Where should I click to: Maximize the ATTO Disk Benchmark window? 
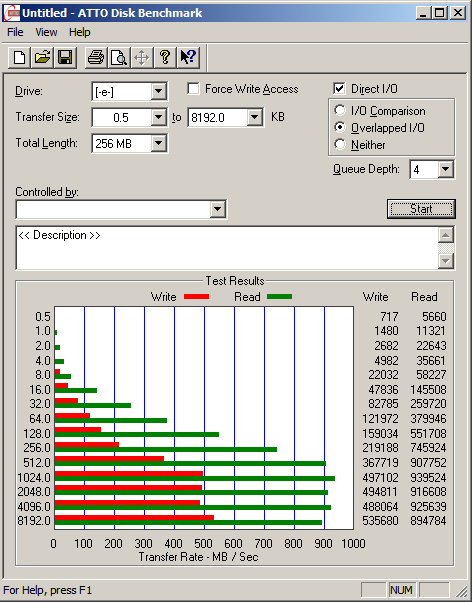tap(439, 13)
